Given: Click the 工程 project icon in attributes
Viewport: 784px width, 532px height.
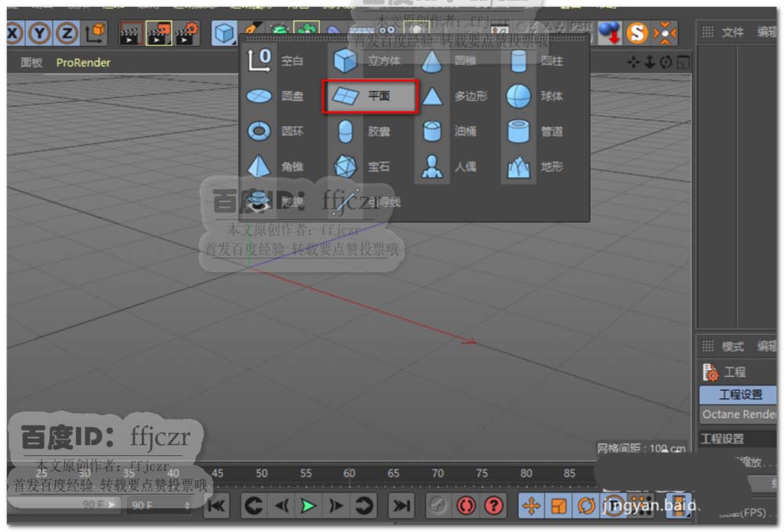Looking at the screenshot, I should click(x=710, y=372).
